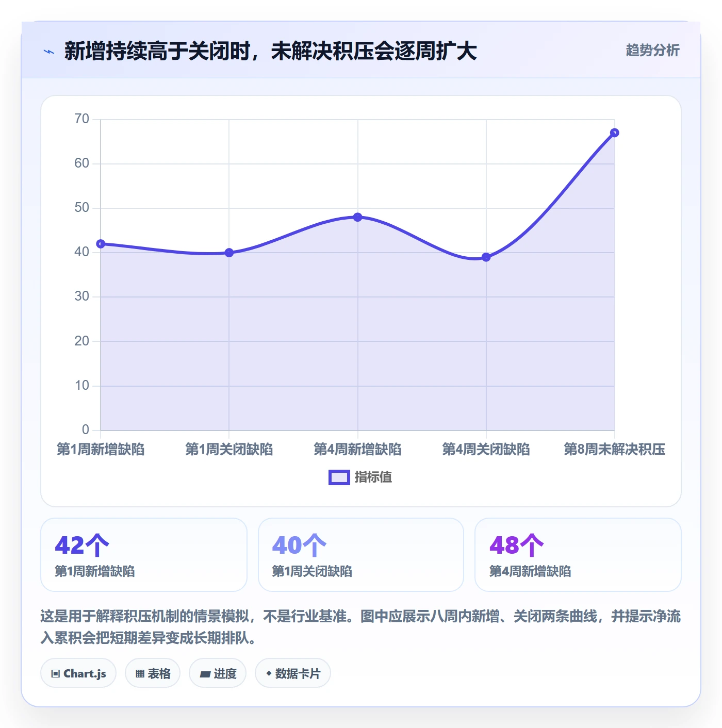Click the square icon in the Chart.js chip
722x728 pixels.
point(56,674)
